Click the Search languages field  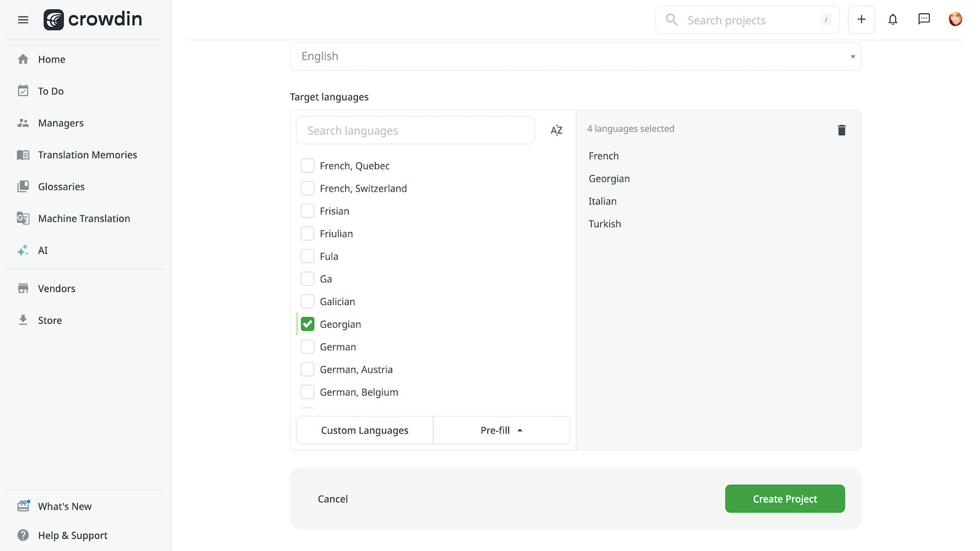tap(415, 130)
